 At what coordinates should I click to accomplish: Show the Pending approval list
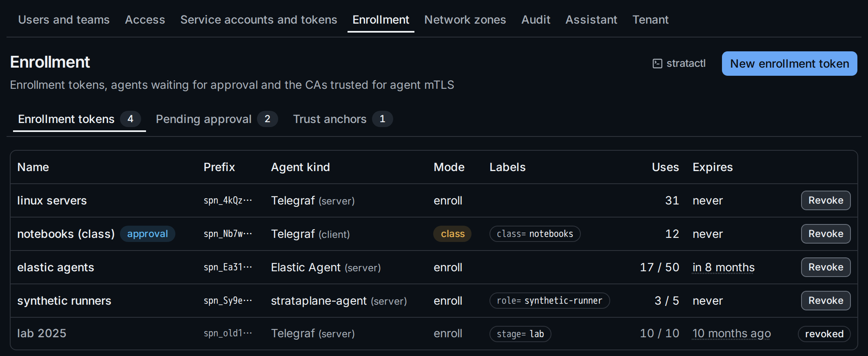pyautogui.click(x=217, y=119)
